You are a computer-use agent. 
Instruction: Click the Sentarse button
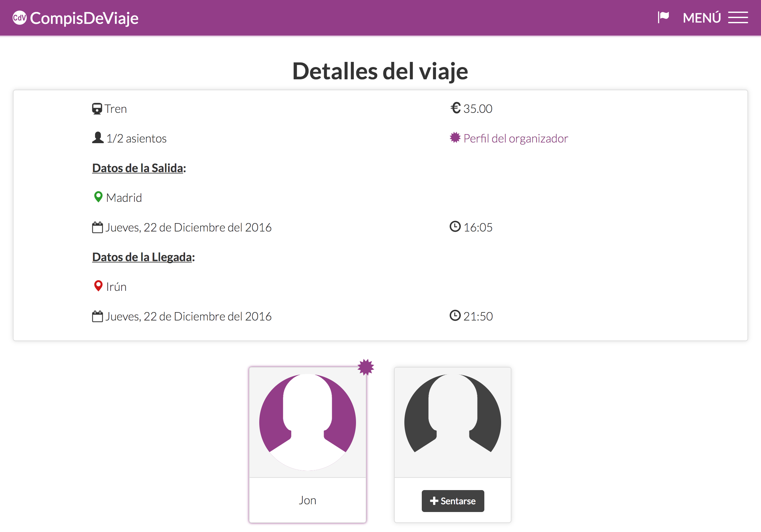[x=452, y=500]
